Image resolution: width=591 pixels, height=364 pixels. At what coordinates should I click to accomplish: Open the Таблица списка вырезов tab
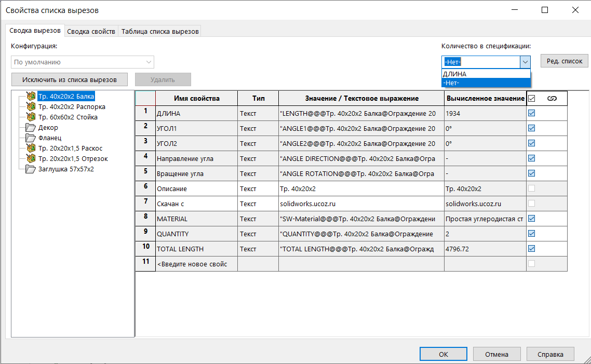(x=160, y=31)
